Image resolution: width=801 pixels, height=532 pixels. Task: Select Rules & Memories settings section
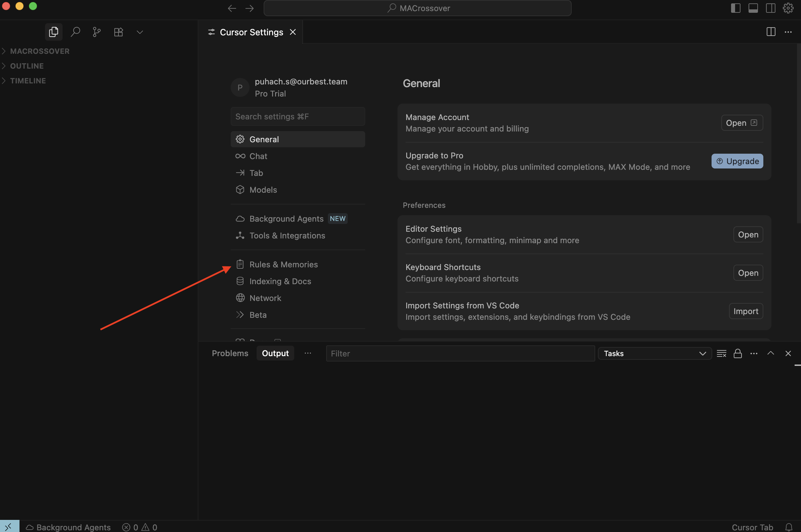coord(283,264)
